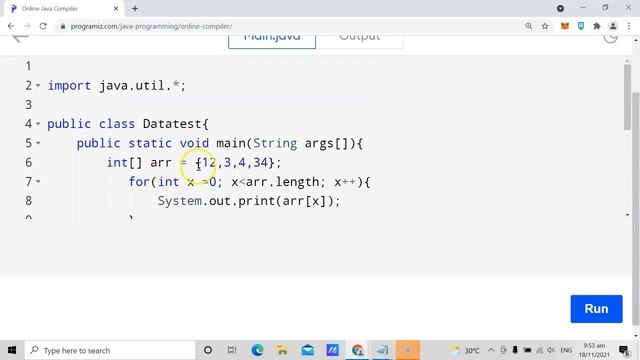640x360 pixels.
Task: Switch to Chrome on the taskbar
Action: 358,350
